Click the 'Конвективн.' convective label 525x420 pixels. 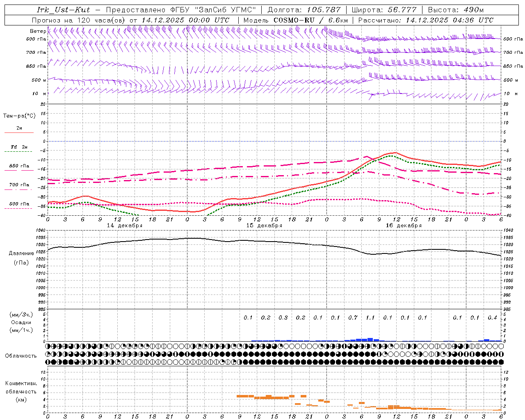[x=21, y=383]
